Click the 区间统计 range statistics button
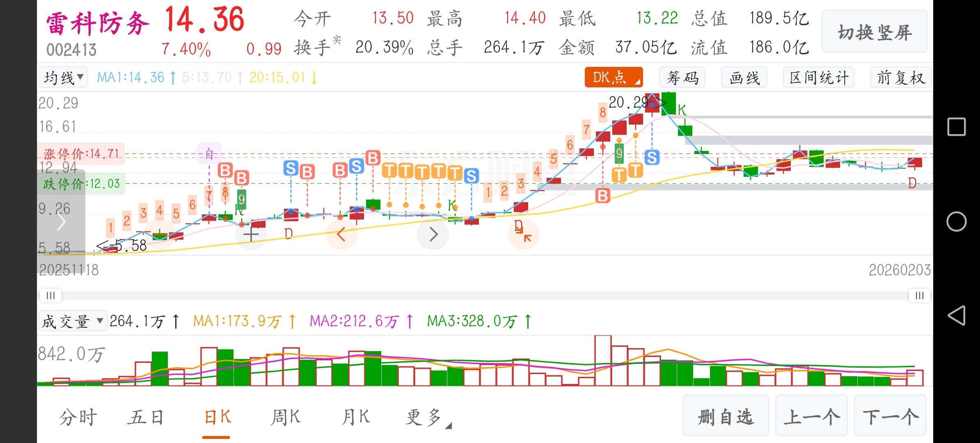Screen dimensions: 980x443 [x=819, y=78]
